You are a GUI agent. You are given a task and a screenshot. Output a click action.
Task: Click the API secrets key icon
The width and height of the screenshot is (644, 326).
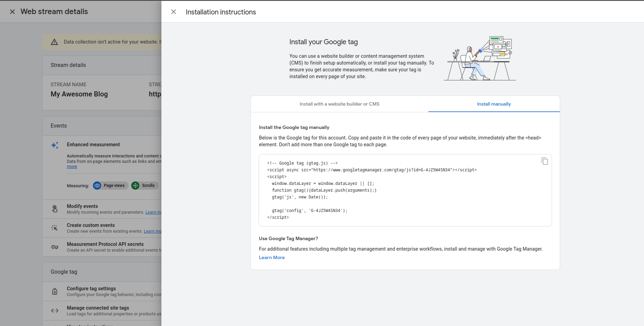point(55,247)
